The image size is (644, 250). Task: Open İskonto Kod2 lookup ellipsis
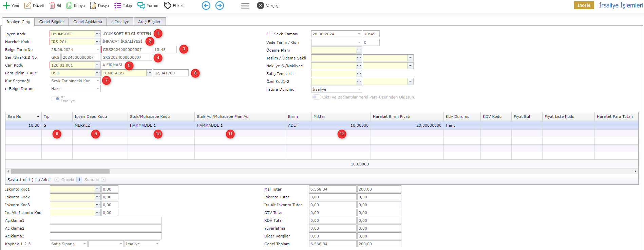point(98,197)
